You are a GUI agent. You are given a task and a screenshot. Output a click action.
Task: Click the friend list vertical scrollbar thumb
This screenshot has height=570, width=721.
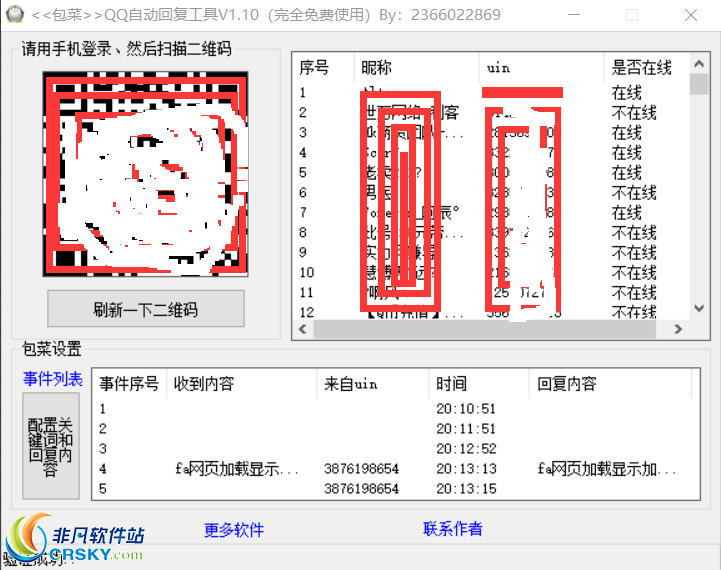(699, 84)
